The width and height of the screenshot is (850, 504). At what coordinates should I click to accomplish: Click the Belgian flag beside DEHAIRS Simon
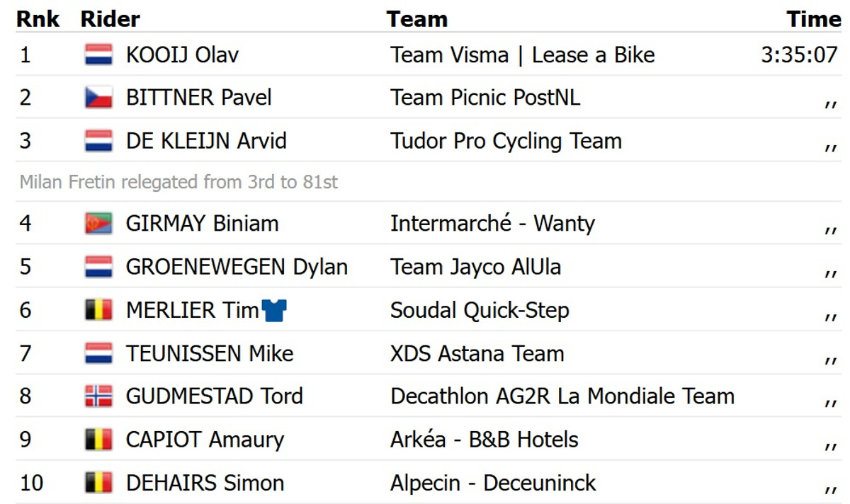point(98,483)
